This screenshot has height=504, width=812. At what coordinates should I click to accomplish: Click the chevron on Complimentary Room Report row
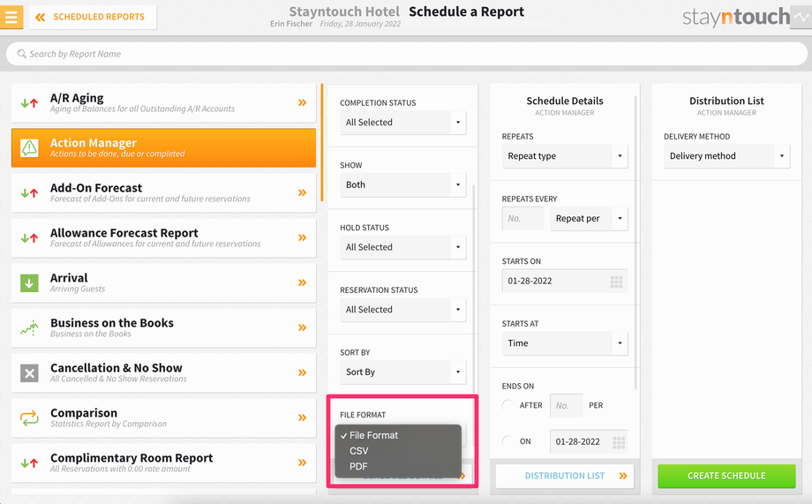pos(303,463)
